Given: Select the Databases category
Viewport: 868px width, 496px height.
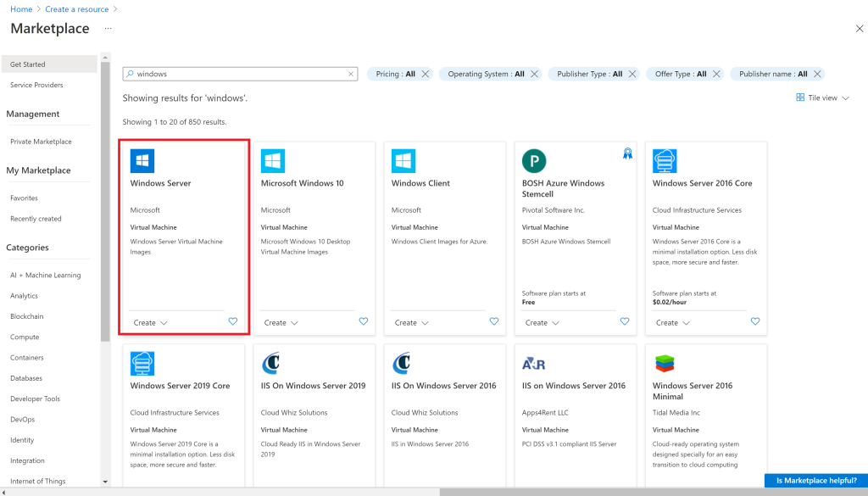Looking at the screenshot, I should pos(26,378).
